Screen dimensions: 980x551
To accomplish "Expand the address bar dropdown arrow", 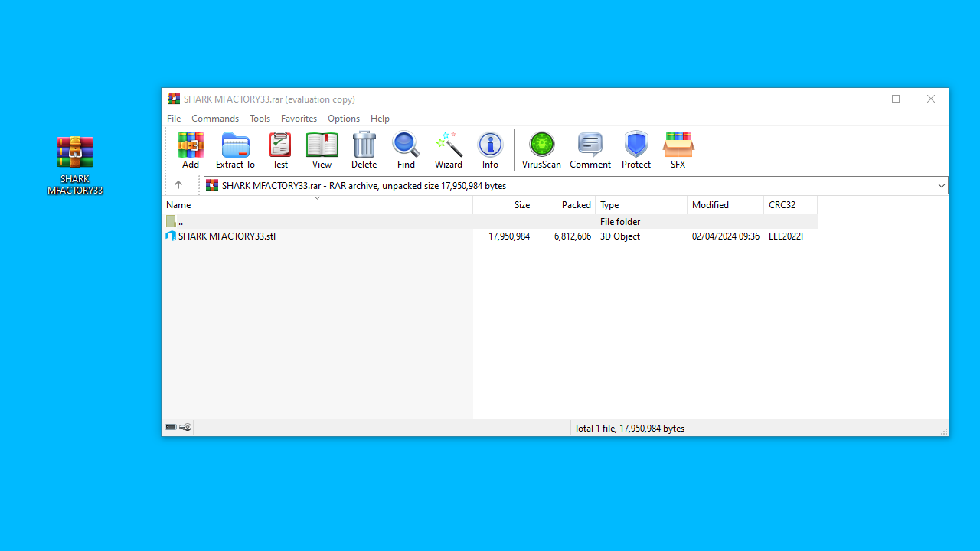I will [x=941, y=185].
